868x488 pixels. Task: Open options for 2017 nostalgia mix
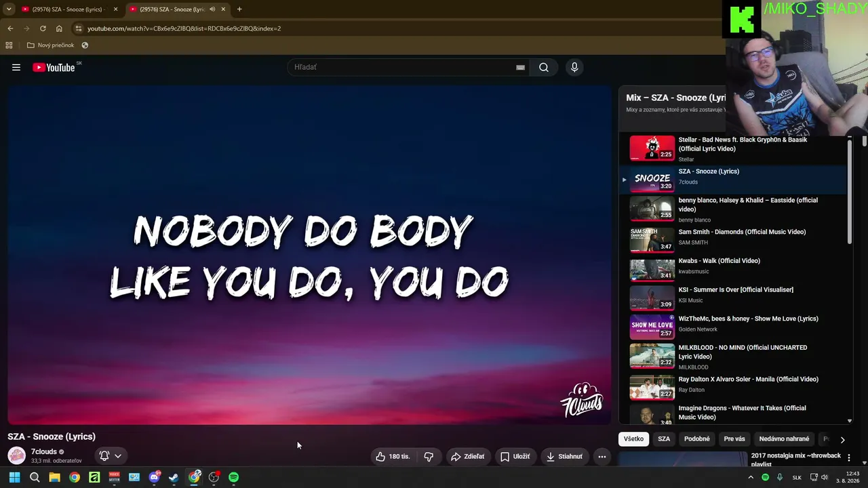848,458
